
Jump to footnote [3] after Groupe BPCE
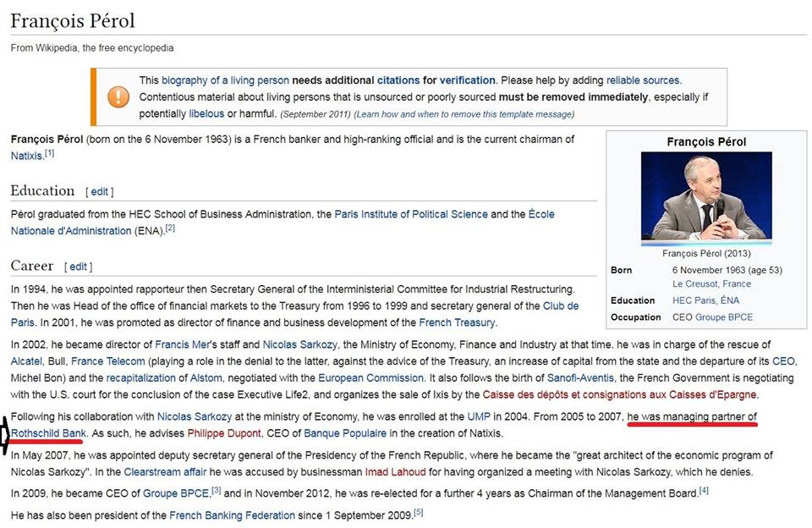click(217, 490)
